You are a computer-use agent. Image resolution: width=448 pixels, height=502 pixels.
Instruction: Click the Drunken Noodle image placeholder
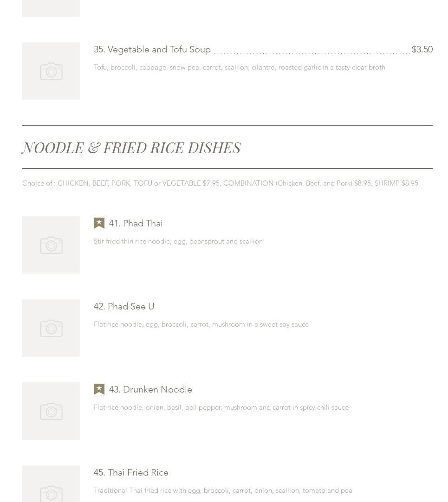[x=51, y=411]
